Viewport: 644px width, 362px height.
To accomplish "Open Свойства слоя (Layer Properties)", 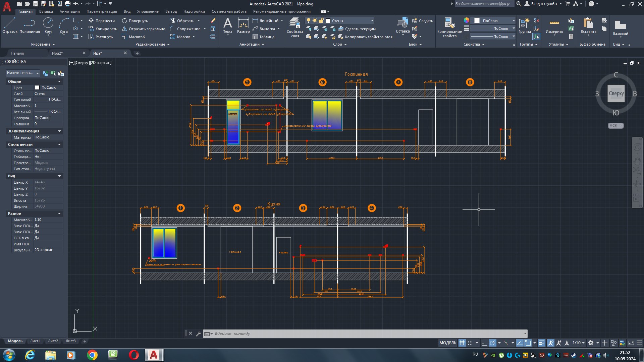I will (x=295, y=27).
